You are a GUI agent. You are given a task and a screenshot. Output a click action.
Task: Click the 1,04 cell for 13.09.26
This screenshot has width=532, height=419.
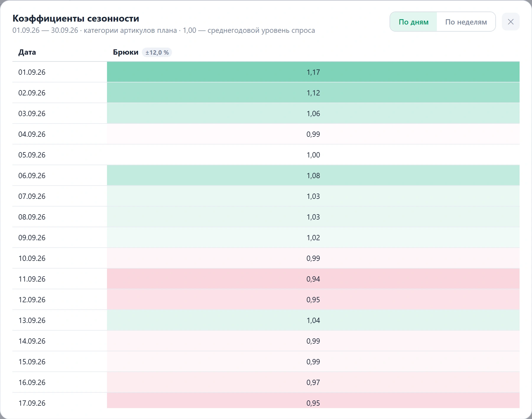coord(313,320)
